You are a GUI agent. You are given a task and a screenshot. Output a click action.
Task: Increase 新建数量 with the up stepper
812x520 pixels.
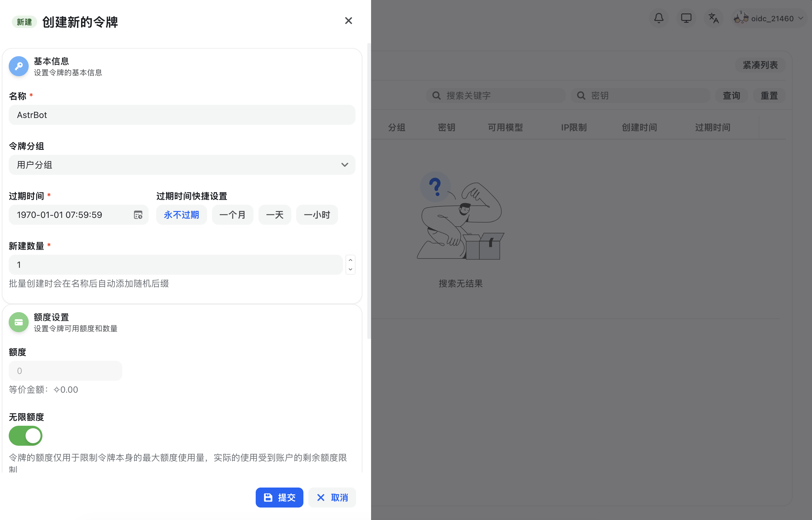tap(350, 260)
